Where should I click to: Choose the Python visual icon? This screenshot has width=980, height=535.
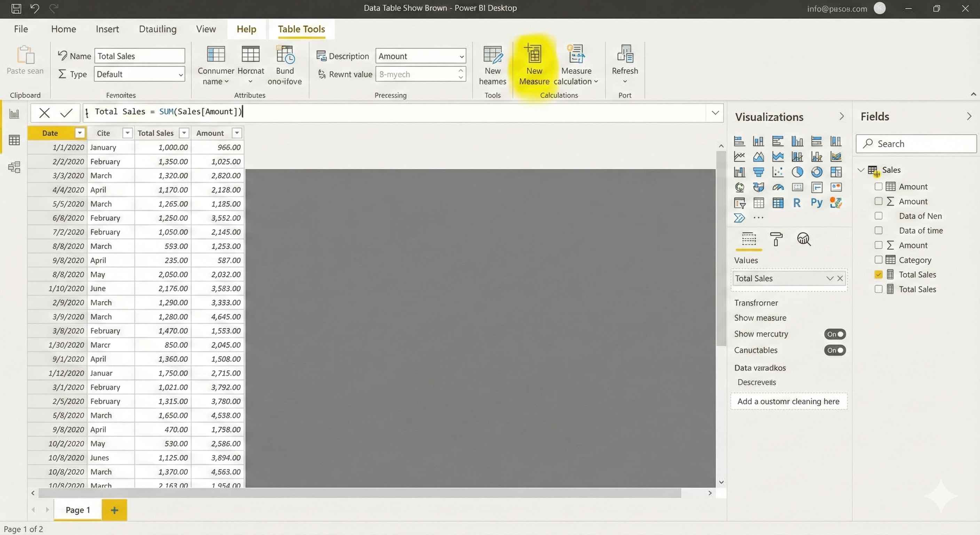tap(816, 203)
